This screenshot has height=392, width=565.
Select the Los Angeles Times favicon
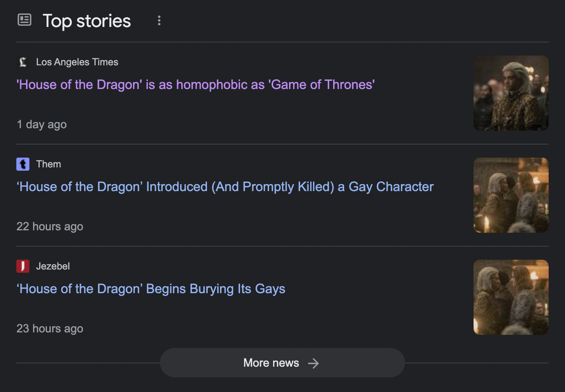pos(23,62)
